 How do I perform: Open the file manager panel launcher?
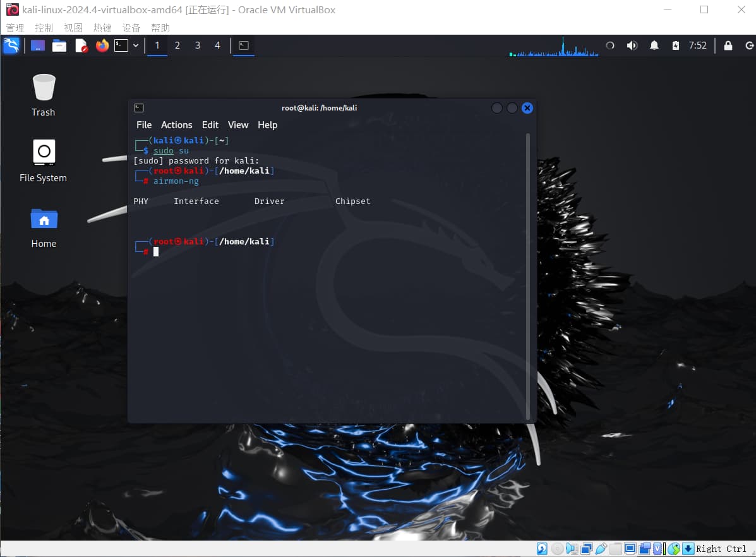point(59,45)
